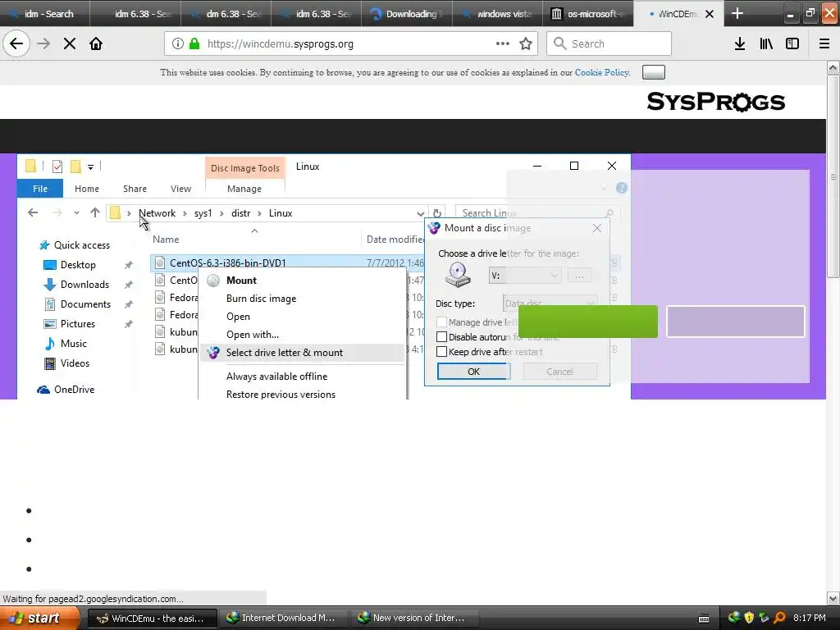
Task: Stop loading the page with the X
Action: click(70, 44)
